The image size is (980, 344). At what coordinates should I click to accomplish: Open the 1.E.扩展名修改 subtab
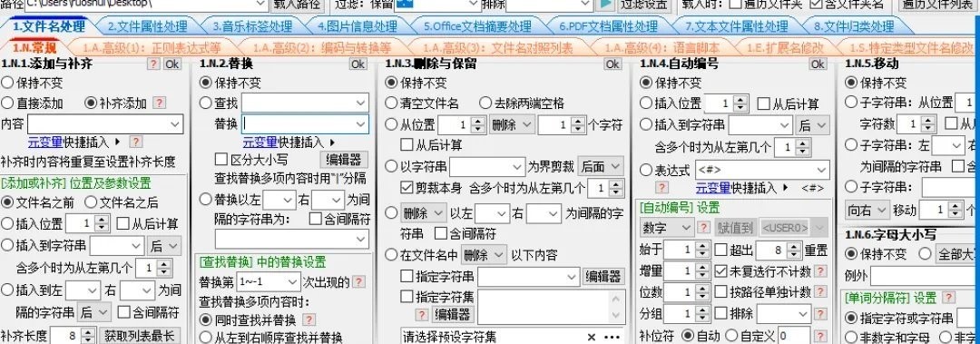pos(785,47)
